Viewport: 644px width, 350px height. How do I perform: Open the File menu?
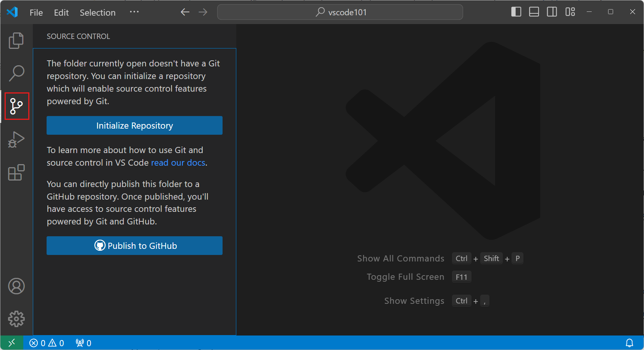[x=36, y=12]
